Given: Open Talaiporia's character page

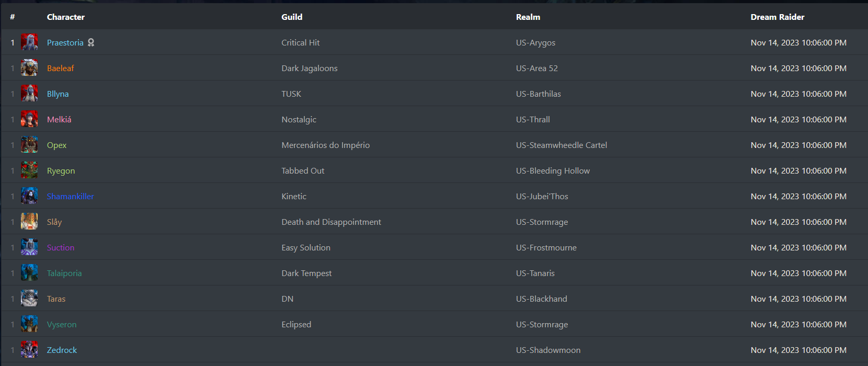Looking at the screenshot, I should click(x=64, y=273).
